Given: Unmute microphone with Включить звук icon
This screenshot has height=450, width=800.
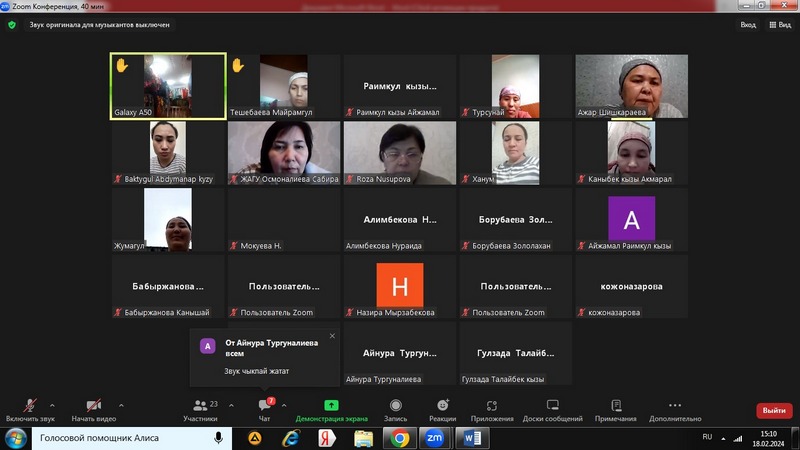Looking at the screenshot, I should tap(30, 406).
